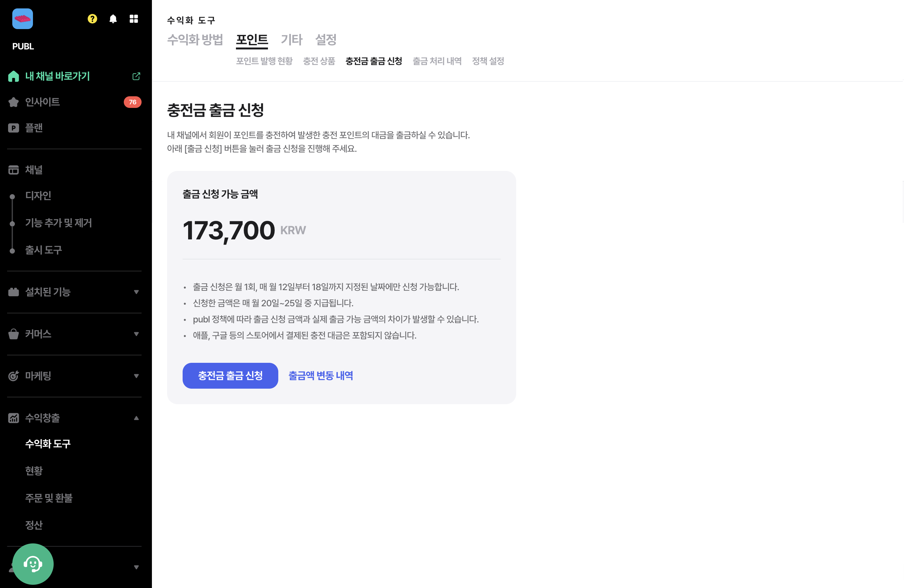The image size is (905, 588).
Task: Open the 출금액 변동 내역 link
Action: coord(321,375)
